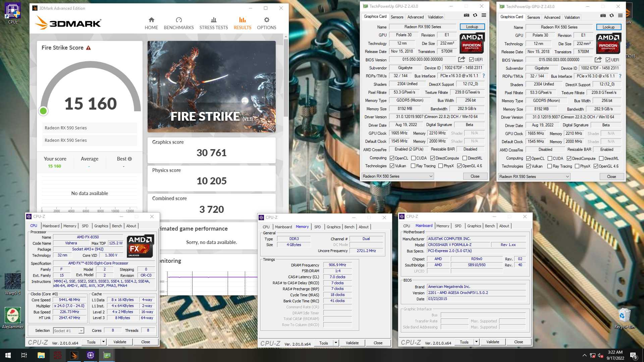Screen dimensions: 644x362
Task: Click Tools button in CPU-Z Memory window
Action: click(324, 343)
